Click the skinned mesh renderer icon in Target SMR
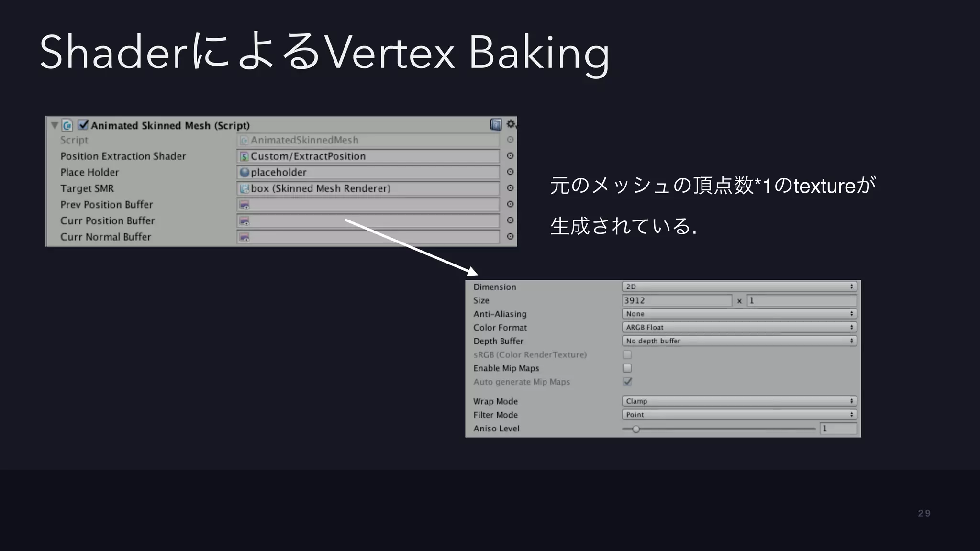 [x=245, y=188]
